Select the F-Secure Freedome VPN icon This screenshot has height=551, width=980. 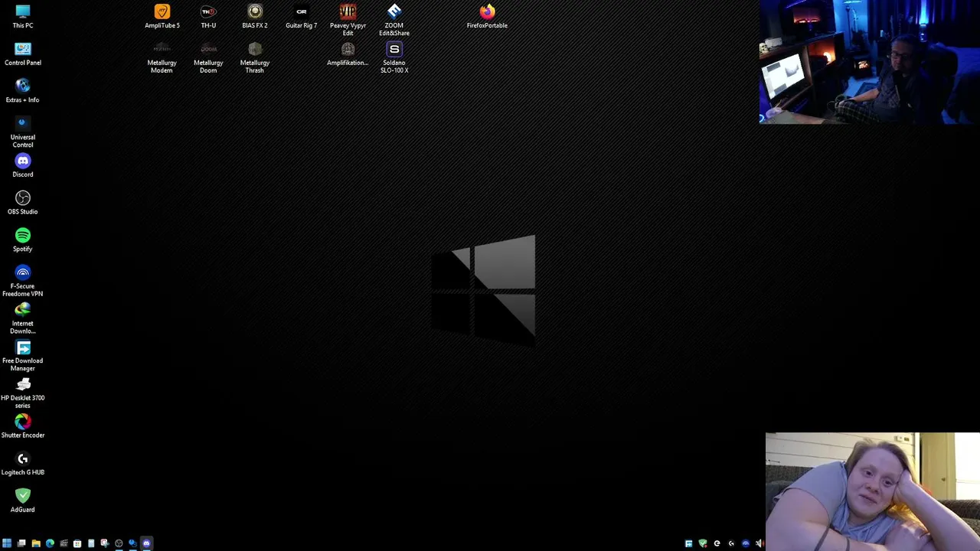click(x=23, y=281)
